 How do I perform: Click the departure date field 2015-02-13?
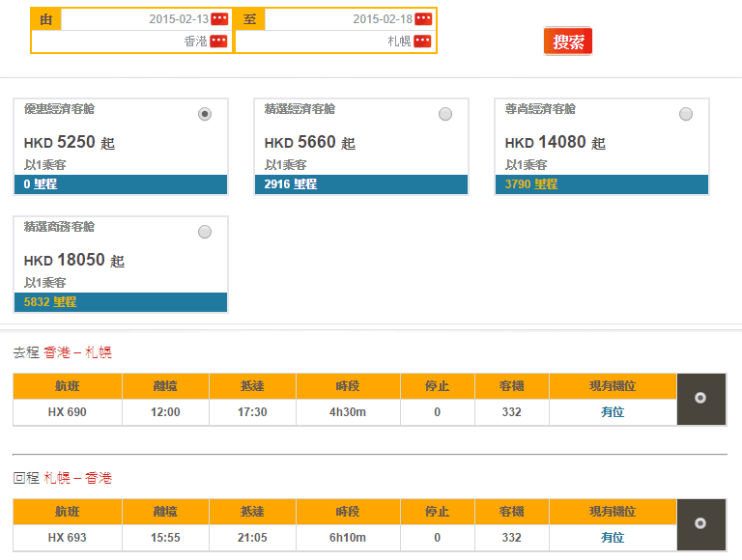tap(145, 19)
